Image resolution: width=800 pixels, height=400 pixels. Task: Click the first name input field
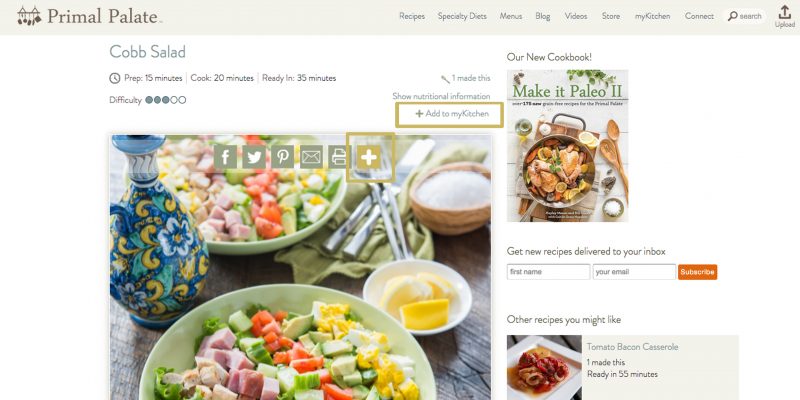click(548, 272)
